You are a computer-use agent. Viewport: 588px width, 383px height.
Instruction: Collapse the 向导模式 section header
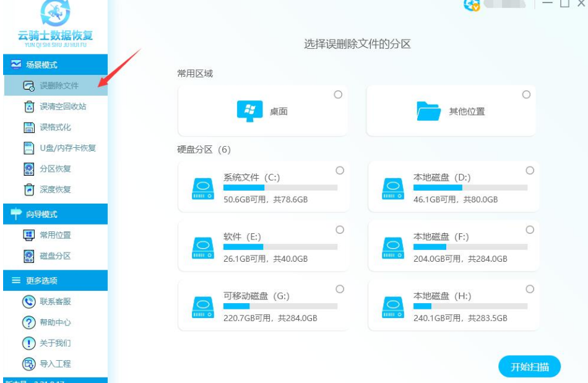(54, 214)
